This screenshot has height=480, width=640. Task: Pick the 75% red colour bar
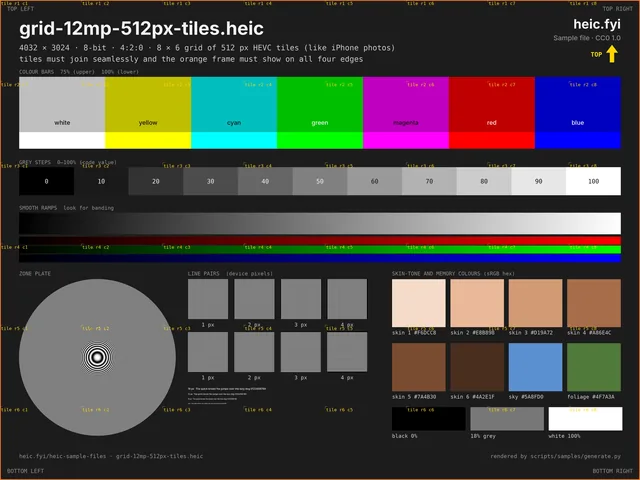click(492, 104)
